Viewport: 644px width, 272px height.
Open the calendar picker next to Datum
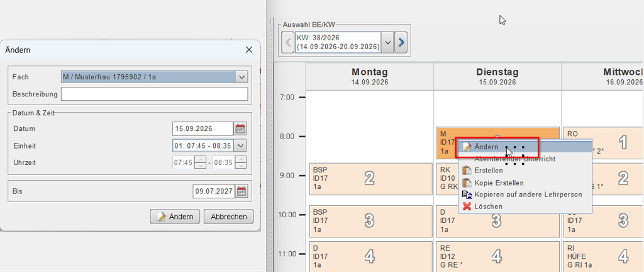point(240,128)
